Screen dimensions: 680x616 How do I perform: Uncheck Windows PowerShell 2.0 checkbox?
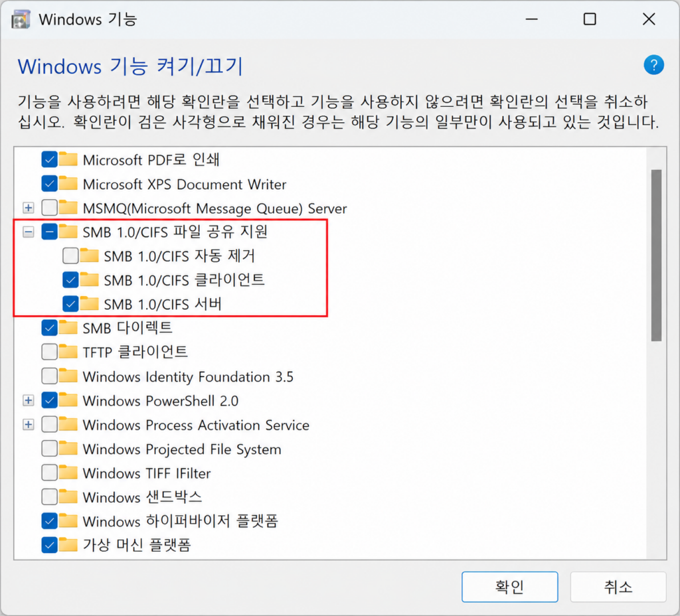pyautogui.click(x=49, y=400)
